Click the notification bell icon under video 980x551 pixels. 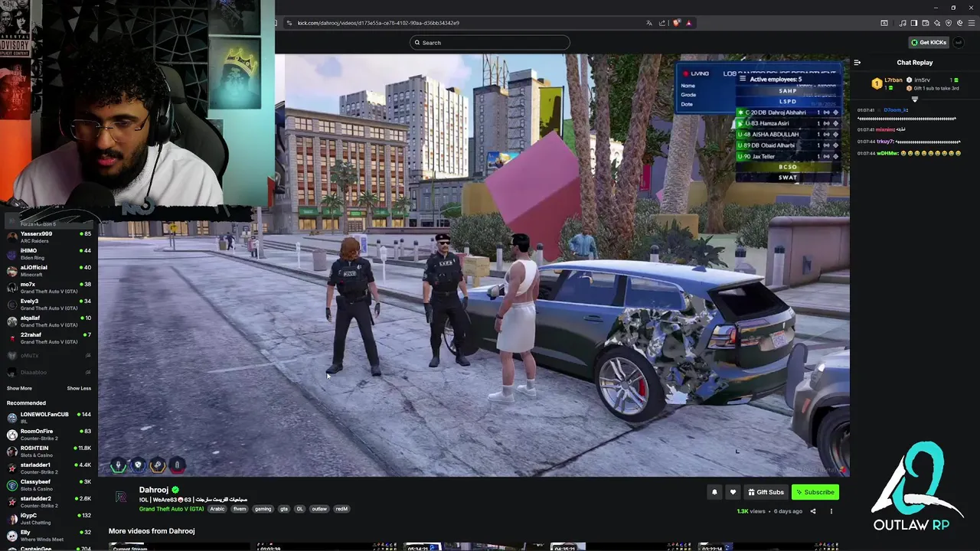(714, 492)
